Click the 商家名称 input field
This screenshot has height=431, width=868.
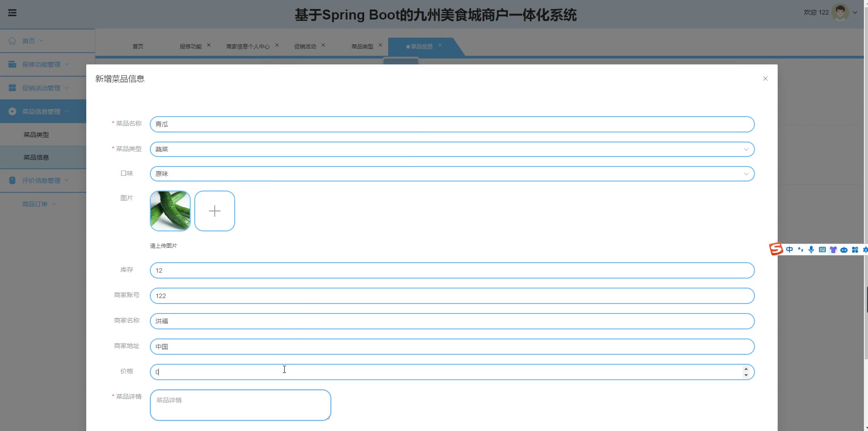452,321
